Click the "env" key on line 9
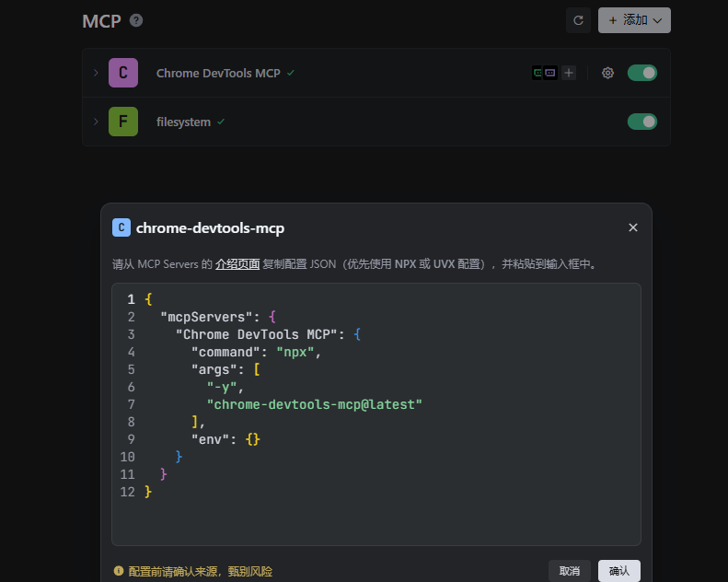Viewport: 728px width, 582px height. click(211, 439)
